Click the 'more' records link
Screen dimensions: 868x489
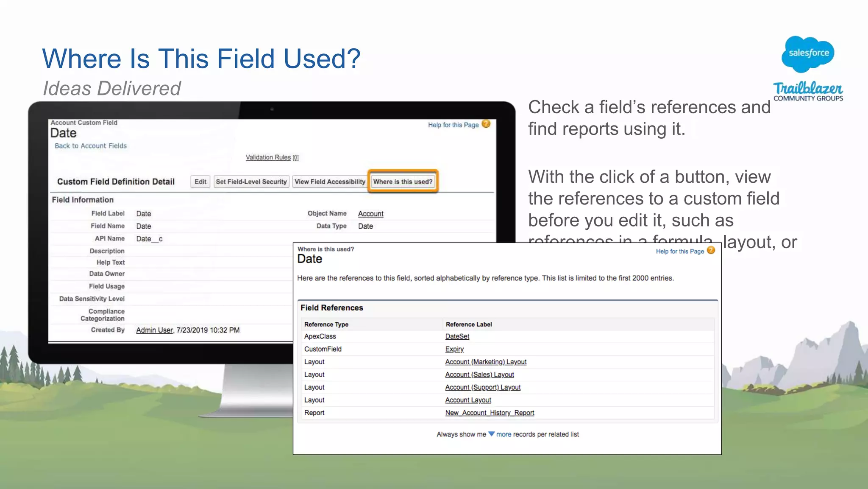[504, 434]
